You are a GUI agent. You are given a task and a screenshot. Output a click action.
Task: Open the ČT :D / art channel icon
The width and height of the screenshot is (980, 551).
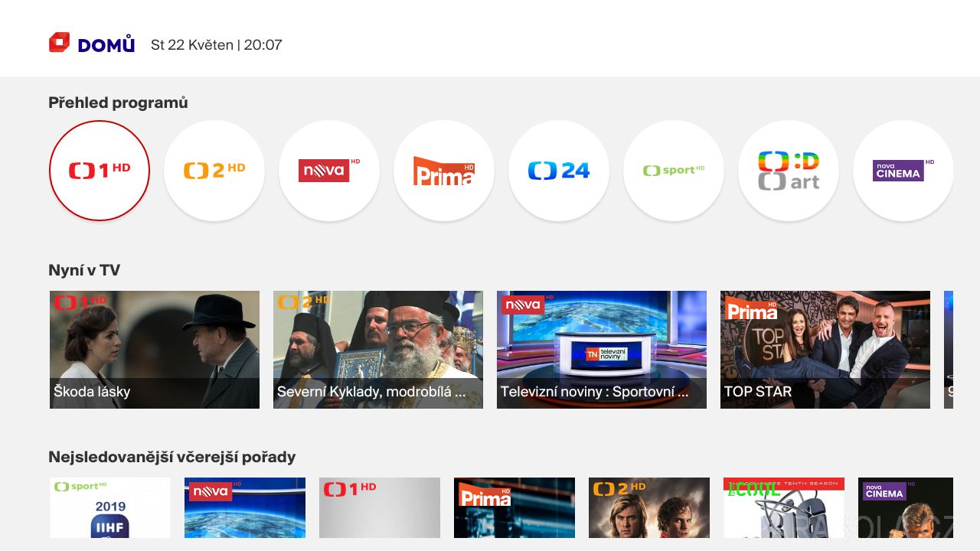coord(789,171)
